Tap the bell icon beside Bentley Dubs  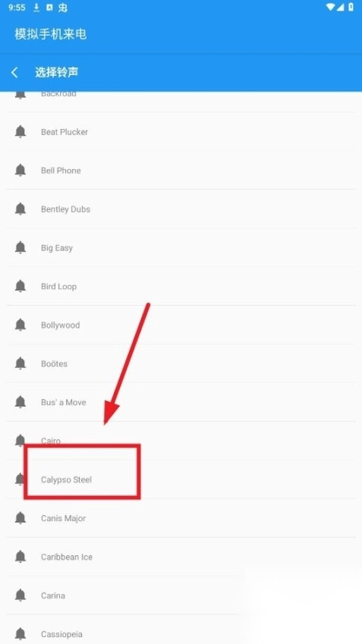(x=20, y=209)
